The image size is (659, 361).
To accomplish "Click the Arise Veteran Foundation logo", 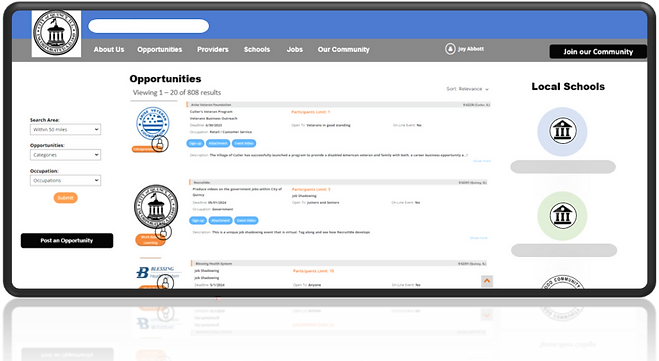I will pos(153,123).
